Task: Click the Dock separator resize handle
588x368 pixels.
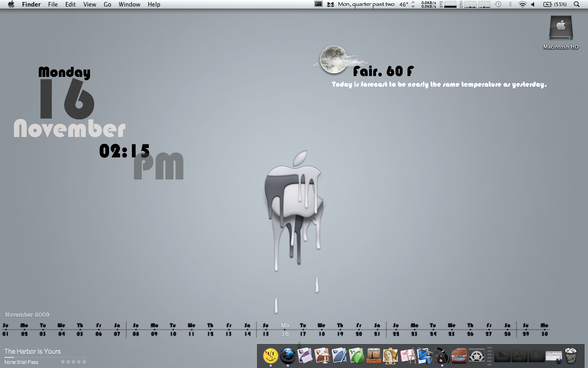Action: coord(490,356)
